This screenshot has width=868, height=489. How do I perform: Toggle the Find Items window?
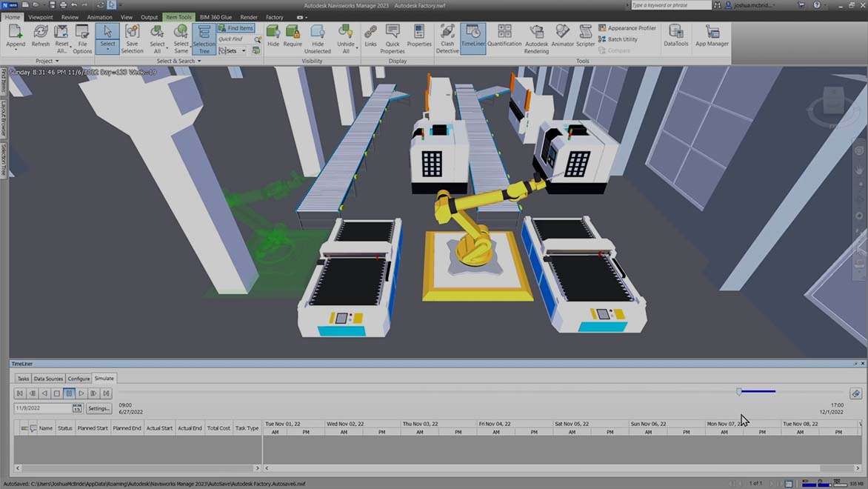236,28
